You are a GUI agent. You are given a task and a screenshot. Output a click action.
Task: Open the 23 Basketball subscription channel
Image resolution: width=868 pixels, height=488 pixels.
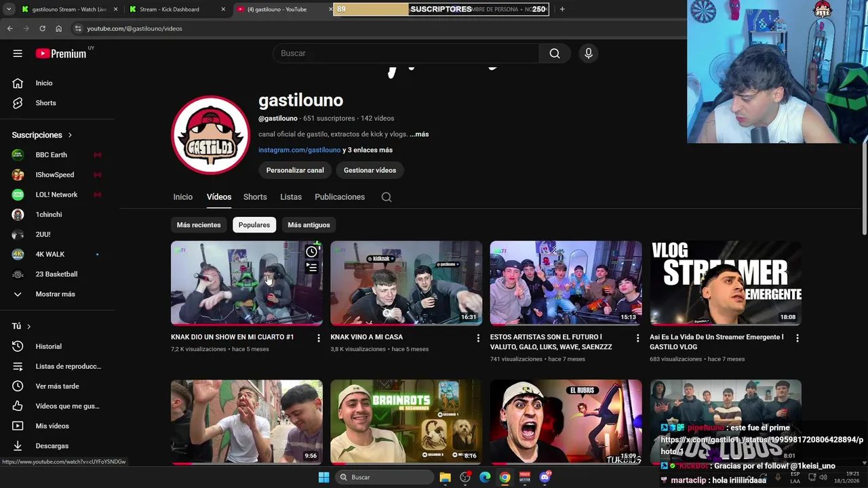[x=56, y=274]
